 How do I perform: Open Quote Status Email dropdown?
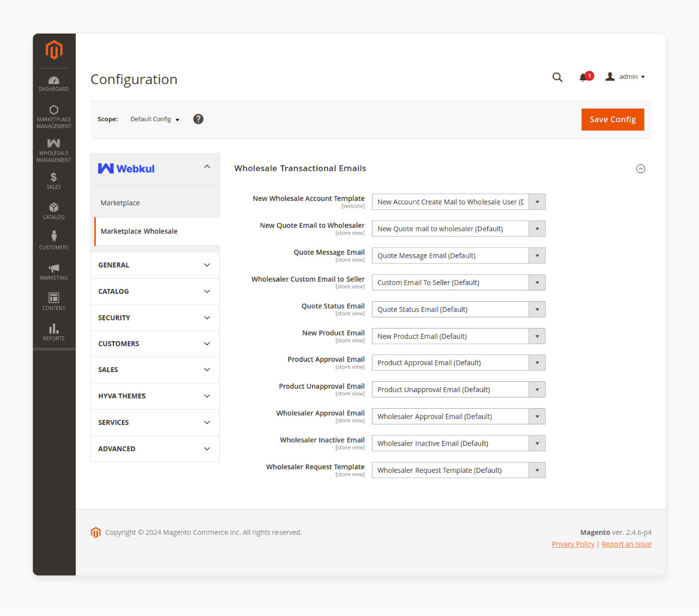(x=458, y=309)
